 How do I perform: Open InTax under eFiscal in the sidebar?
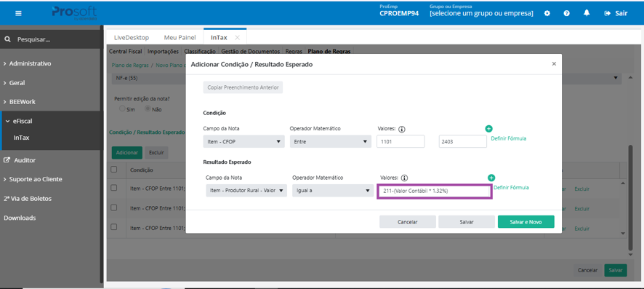coord(21,138)
